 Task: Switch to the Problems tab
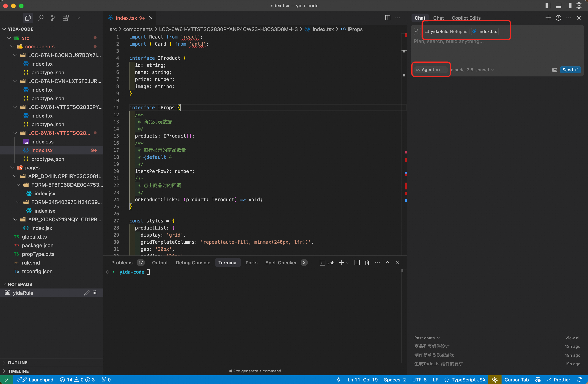122,263
